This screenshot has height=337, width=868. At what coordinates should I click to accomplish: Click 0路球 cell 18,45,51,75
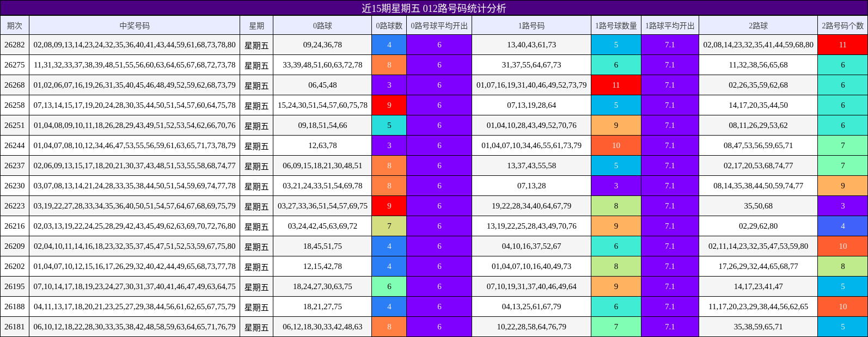click(322, 246)
